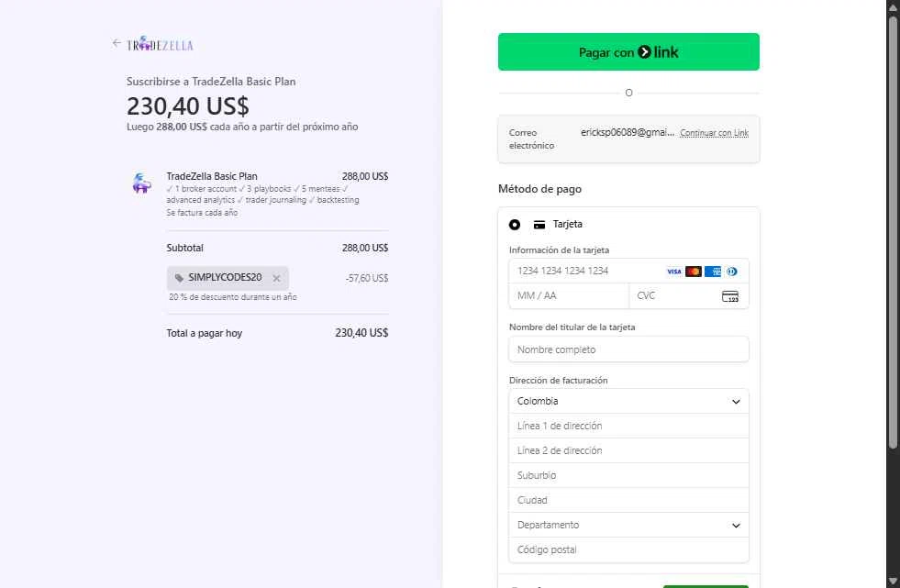Click Suscribirse a TradeZella Basic Plan heading
The image size is (900, 588).
point(211,82)
